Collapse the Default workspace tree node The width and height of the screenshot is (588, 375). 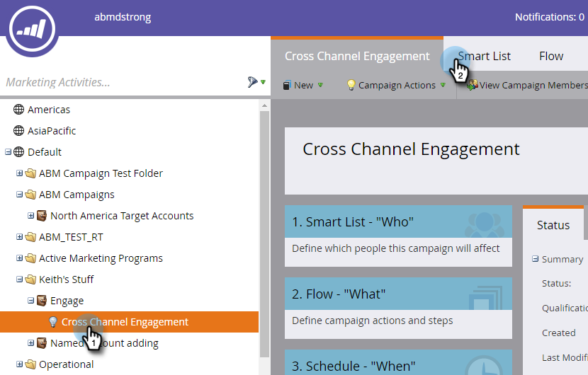[x=8, y=152]
